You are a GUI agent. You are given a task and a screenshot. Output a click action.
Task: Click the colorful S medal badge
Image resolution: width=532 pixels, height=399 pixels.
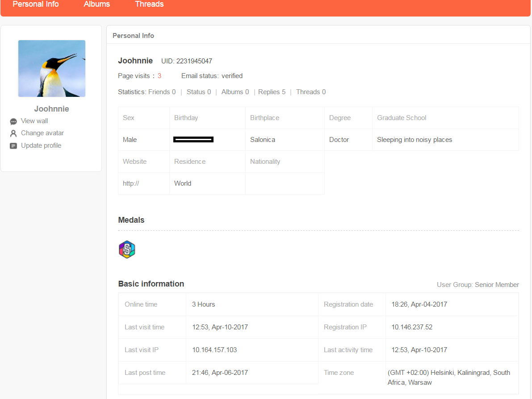(127, 249)
